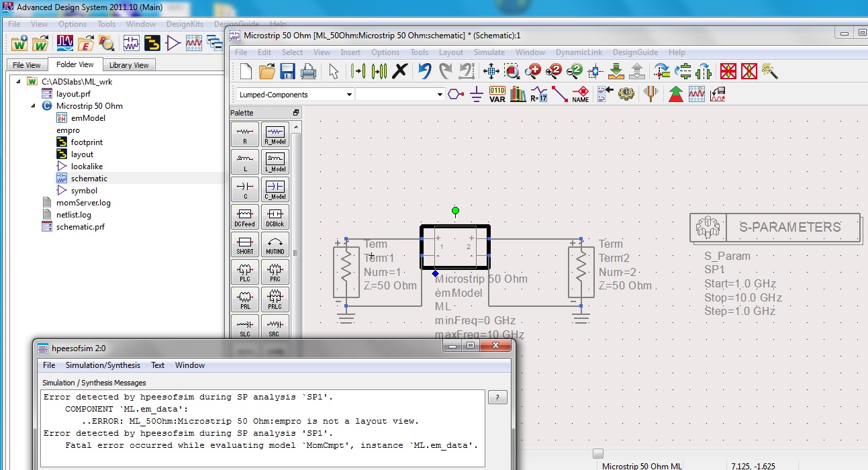868x470 pixels.
Task: Click the Insert VAR equation icon
Action: click(x=497, y=94)
